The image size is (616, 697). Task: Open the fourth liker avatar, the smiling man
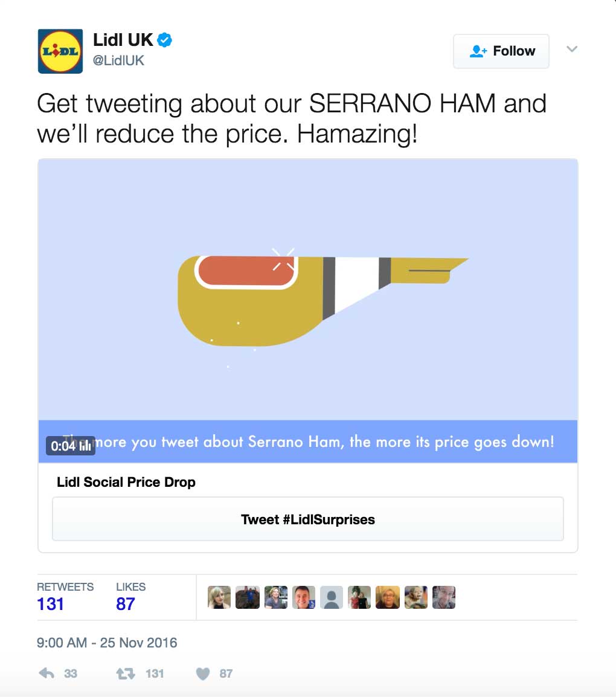(x=304, y=597)
